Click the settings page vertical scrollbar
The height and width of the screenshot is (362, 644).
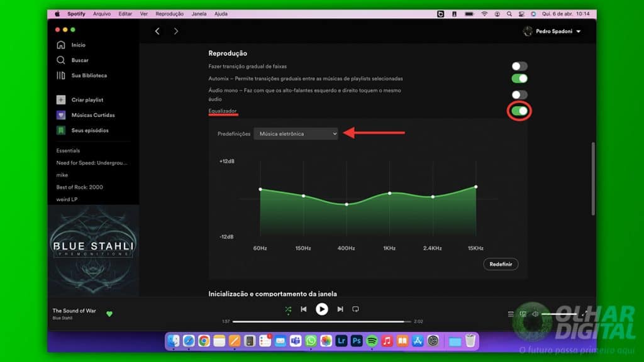[593, 178]
